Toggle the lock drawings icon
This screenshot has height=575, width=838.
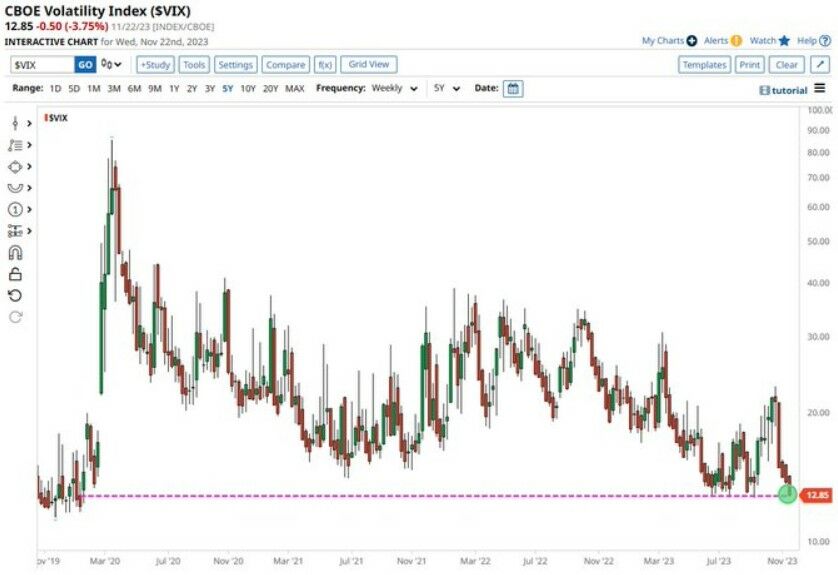coord(15,274)
